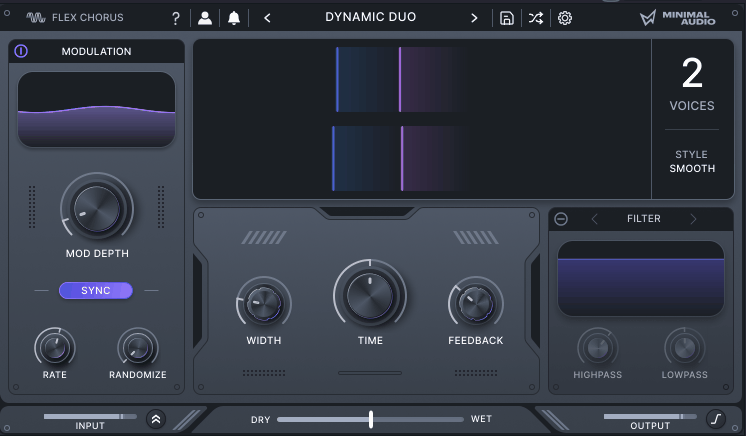This screenshot has height=436, width=746.
Task: Click the Rate knob
Action: point(55,347)
